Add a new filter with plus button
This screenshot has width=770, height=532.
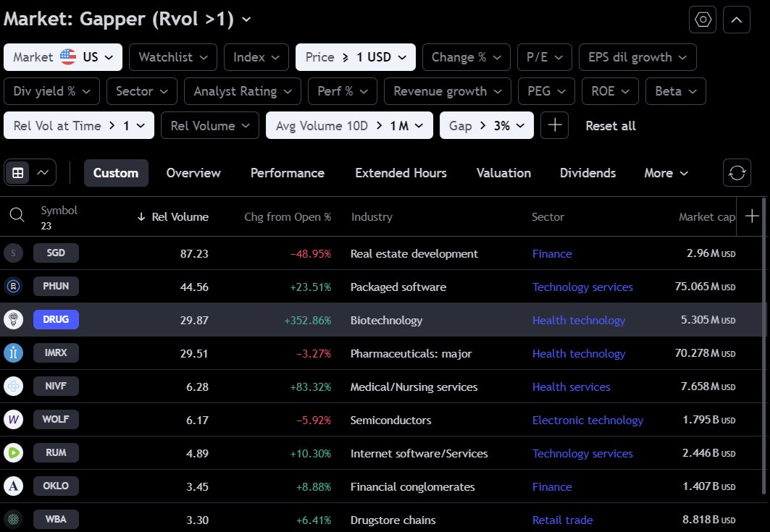(554, 125)
